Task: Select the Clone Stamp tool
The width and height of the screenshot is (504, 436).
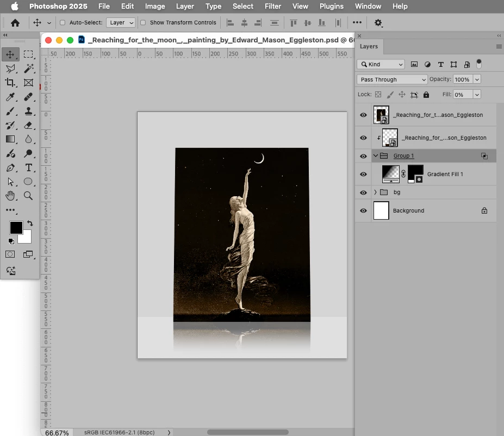Action: (28, 111)
